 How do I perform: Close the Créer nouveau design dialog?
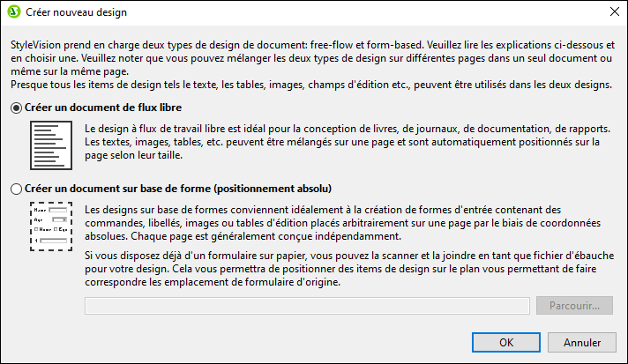click(x=615, y=12)
